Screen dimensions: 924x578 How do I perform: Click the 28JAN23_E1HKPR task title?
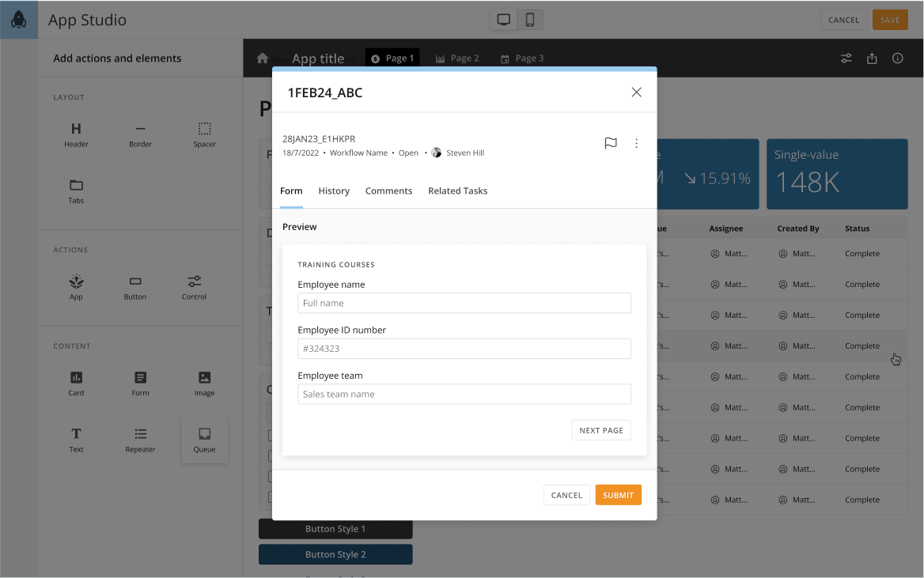click(319, 139)
